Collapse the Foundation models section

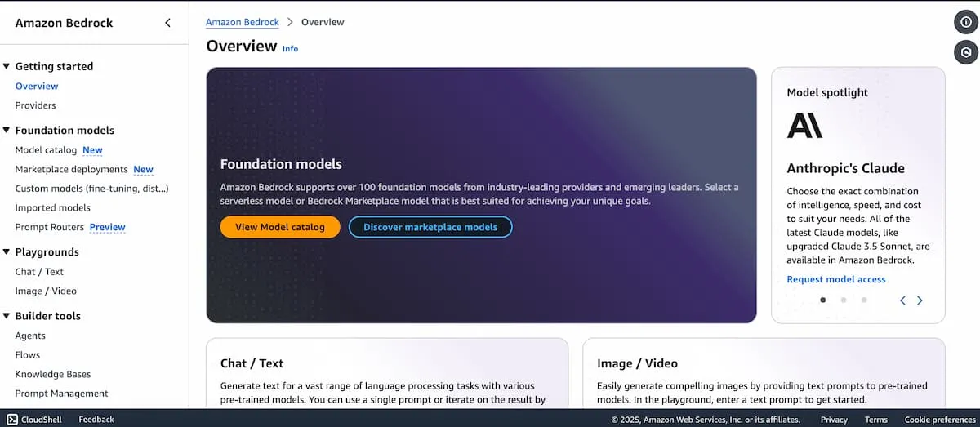point(7,130)
